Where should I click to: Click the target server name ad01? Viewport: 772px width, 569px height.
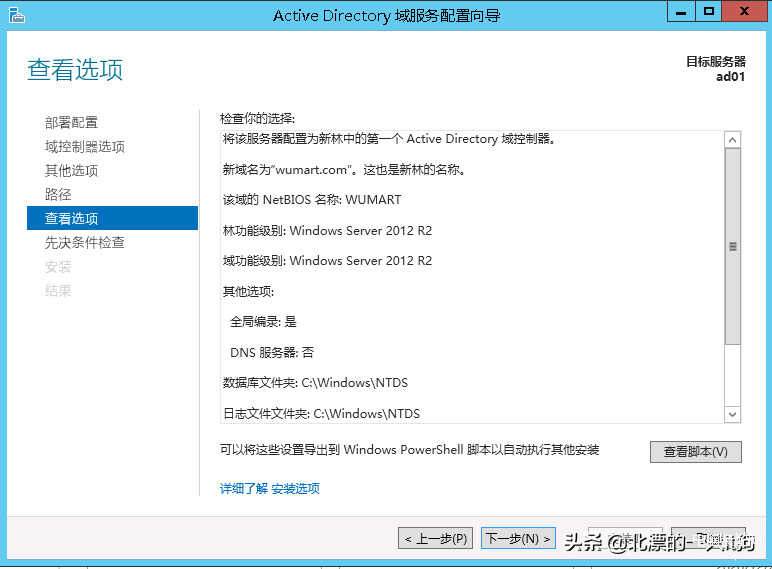click(x=731, y=77)
